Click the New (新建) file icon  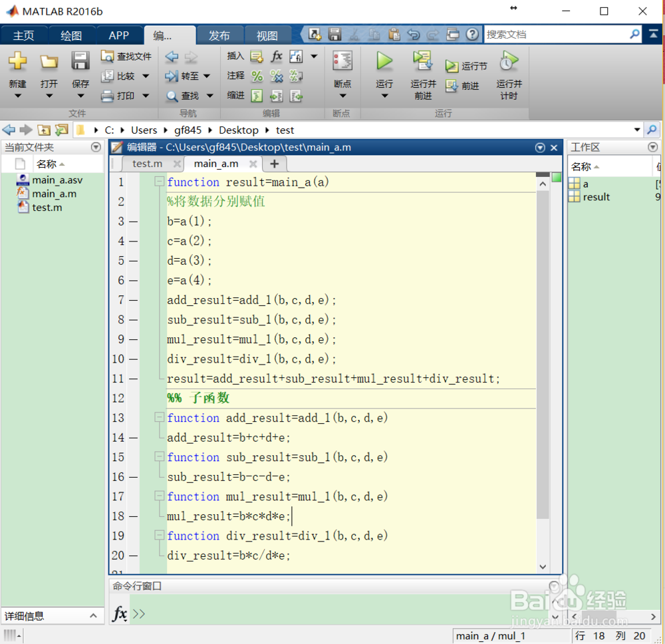[17, 61]
